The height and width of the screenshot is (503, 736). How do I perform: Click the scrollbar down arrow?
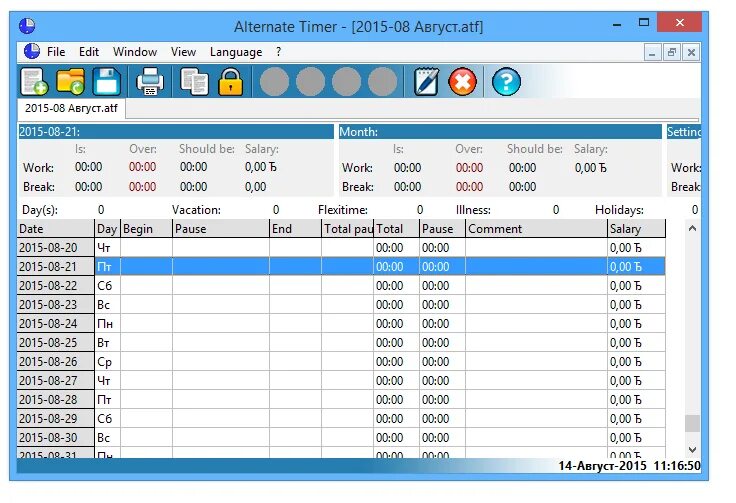coord(692,449)
